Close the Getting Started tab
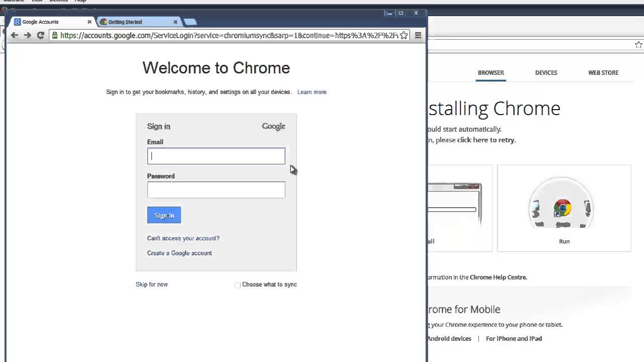 point(175,22)
